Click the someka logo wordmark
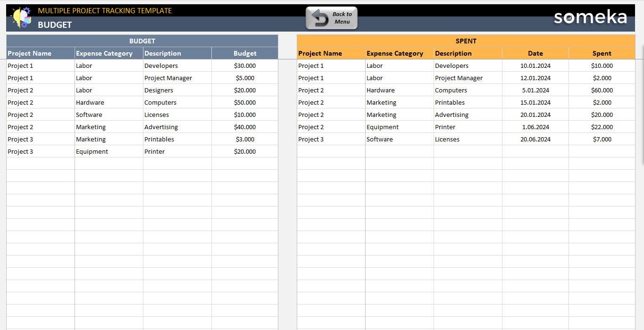644x330 pixels. pos(590,17)
